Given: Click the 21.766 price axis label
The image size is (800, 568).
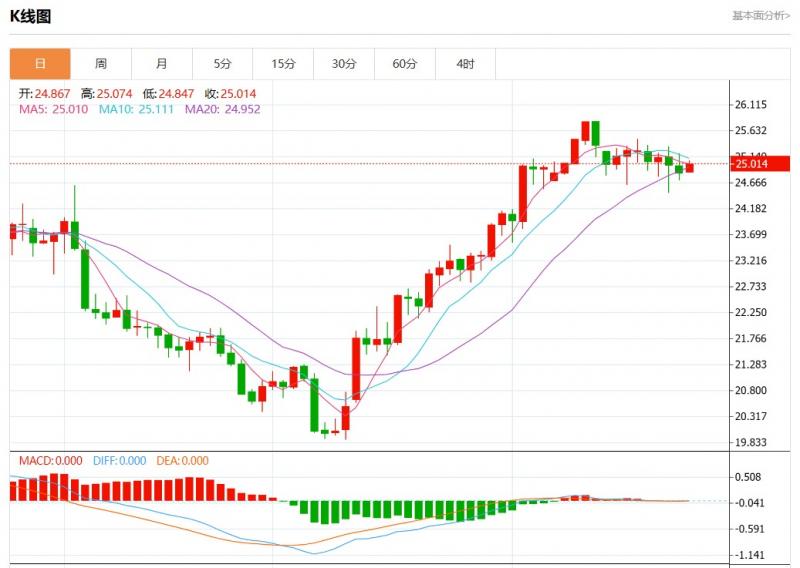Looking at the screenshot, I should click(x=751, y=338).
